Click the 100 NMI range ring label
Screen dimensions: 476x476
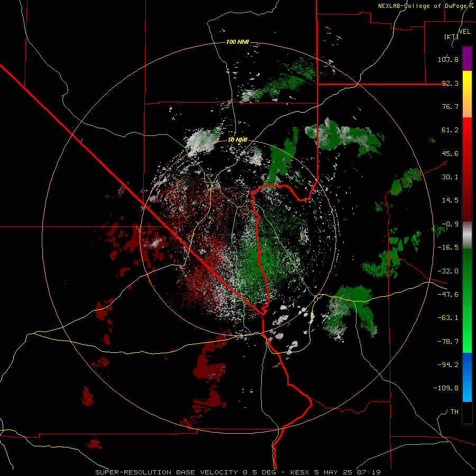237,42
